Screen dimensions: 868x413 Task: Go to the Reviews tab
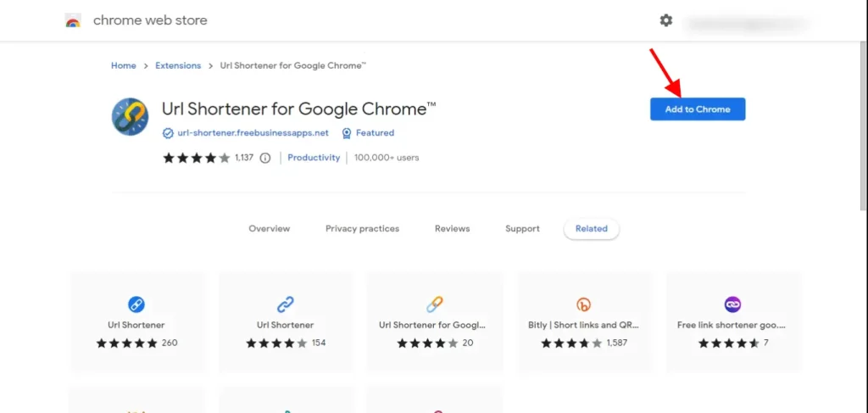453,229
